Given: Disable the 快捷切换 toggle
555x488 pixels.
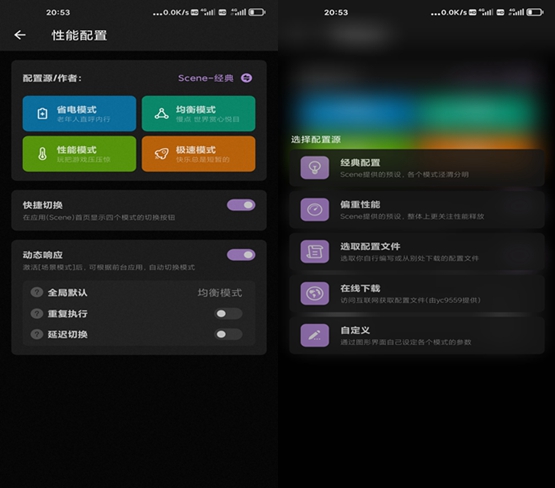Looking at the screenshot, I should (x=241, y=205).
